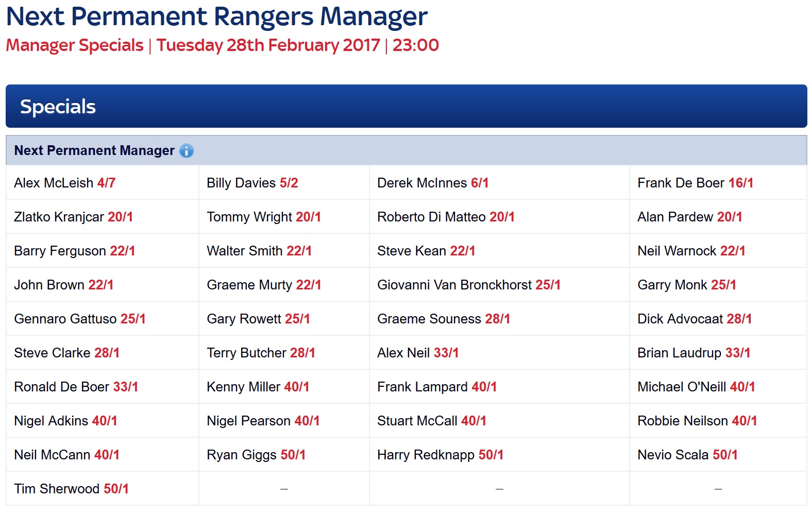Click the info icon beside Next Permanent Manager

pyautogui.click(x=187, y=151)
